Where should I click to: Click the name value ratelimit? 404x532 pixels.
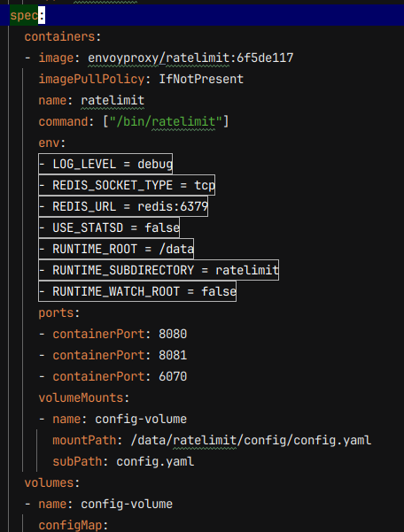click(113, 100)
